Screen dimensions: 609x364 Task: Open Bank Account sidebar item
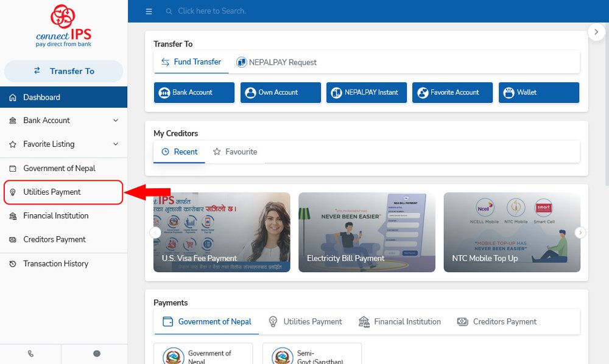[64, 121]
